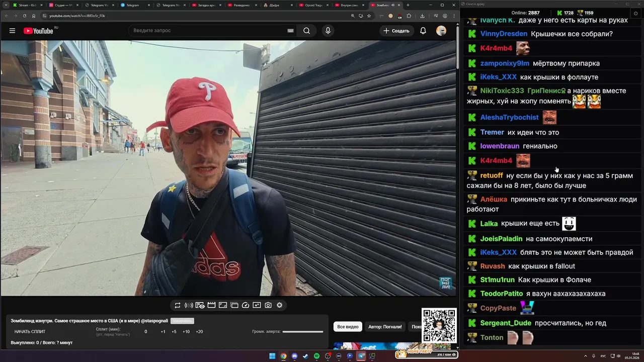Viewport: 644px width, 362px height.
Task: Switch to the Внутри сома tab
Action: pyautogui.click(x=349, y=5)
